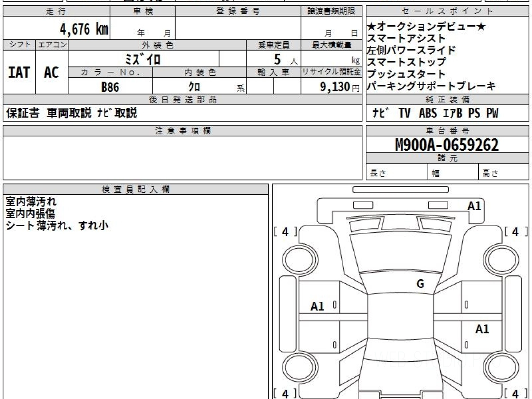Click the 純正装備 header
This screenshot has height=399, width=532.
[447, 100]
